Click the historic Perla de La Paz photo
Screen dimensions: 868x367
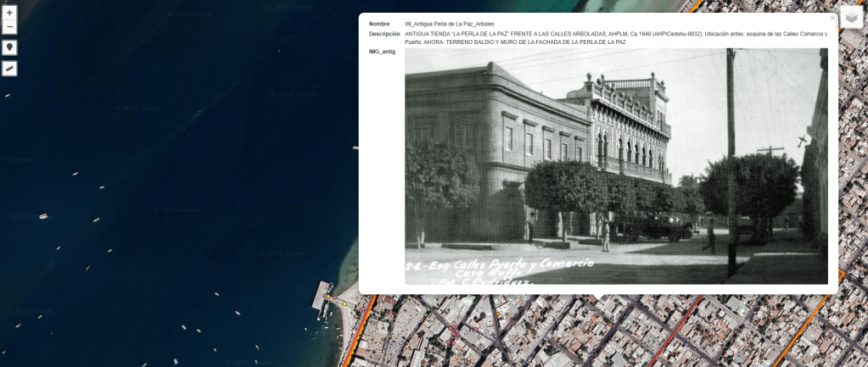coord(616,165)
